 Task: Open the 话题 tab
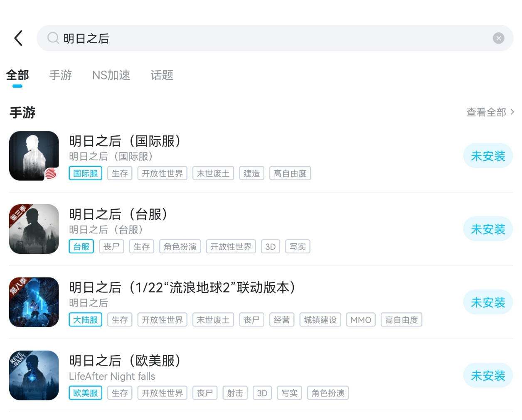click(x=162, y=75)
